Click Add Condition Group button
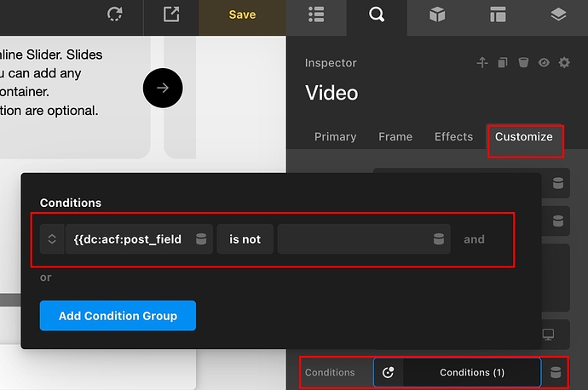Image resolution: width=588 pixels, height=390 pixels. [x=118, y=315]
